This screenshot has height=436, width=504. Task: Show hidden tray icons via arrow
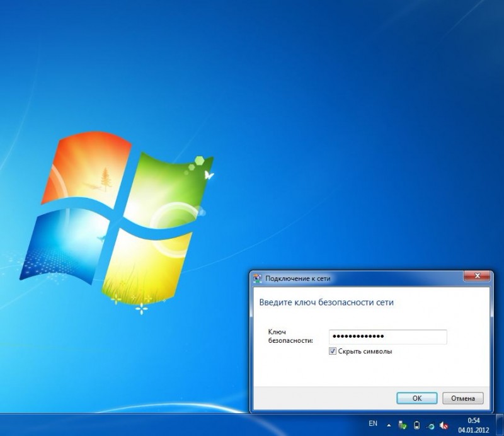coord(389,425)
